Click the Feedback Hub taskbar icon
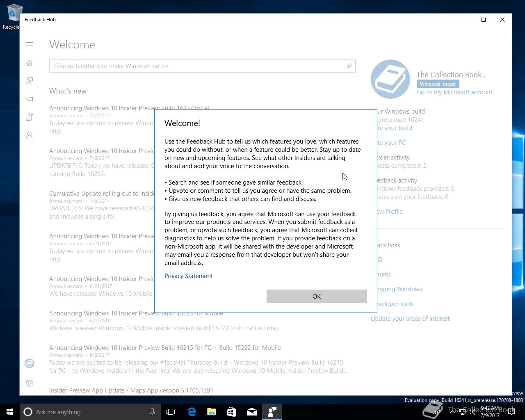Screen dimensions: 525x420 click(272, 412)
